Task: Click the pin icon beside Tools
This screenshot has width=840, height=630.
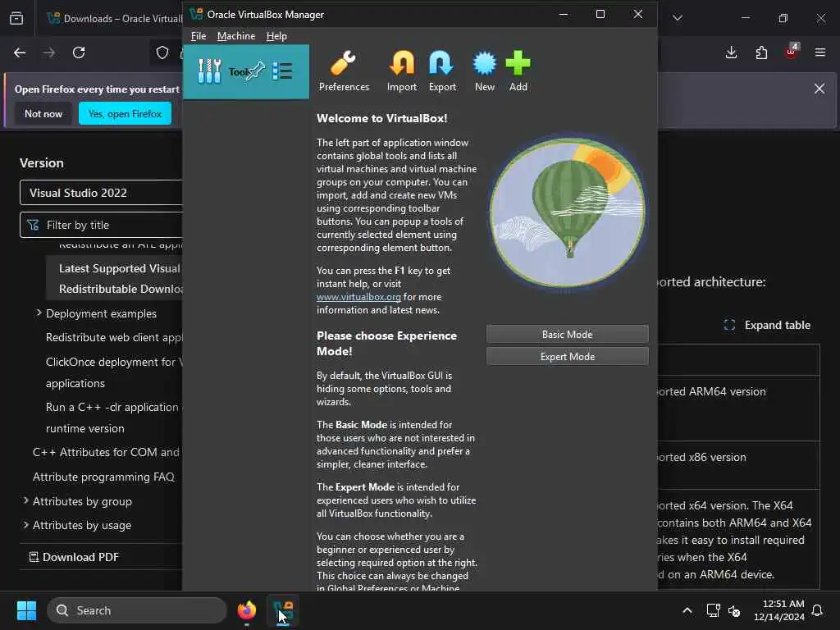Action: click(x=256, y=71)
